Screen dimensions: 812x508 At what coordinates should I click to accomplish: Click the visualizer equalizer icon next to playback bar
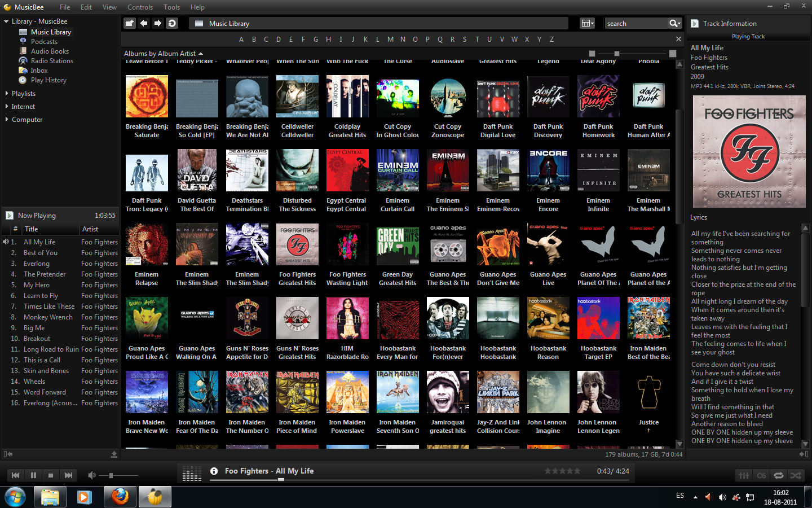(x=192, y=474)
